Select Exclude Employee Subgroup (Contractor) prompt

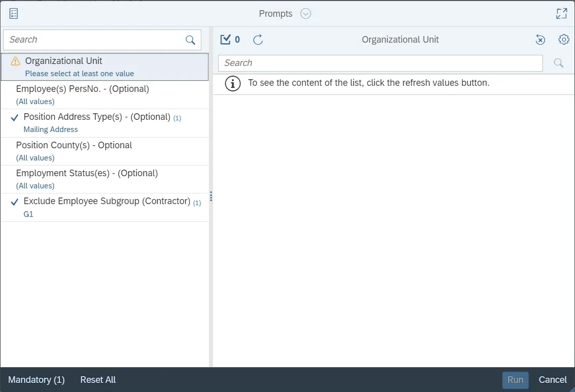(x=107, y=202)
